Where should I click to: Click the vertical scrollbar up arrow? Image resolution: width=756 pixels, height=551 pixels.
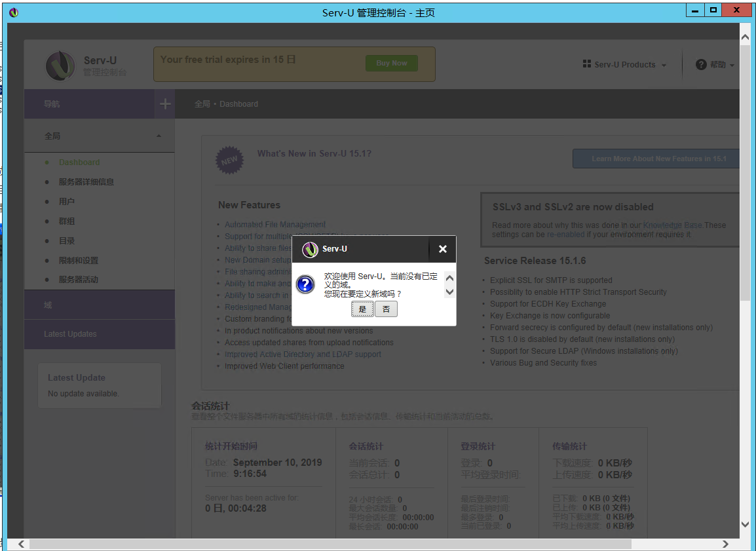coord(745,37)
